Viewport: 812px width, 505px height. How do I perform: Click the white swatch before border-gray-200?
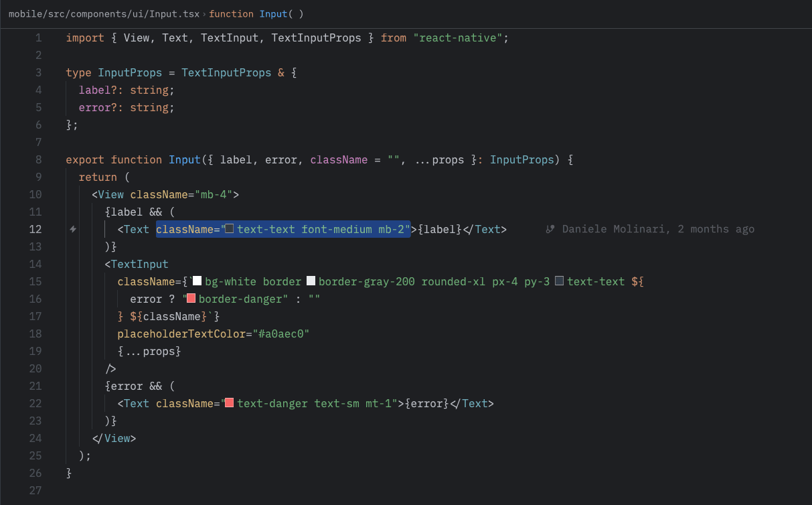[311, 281]
